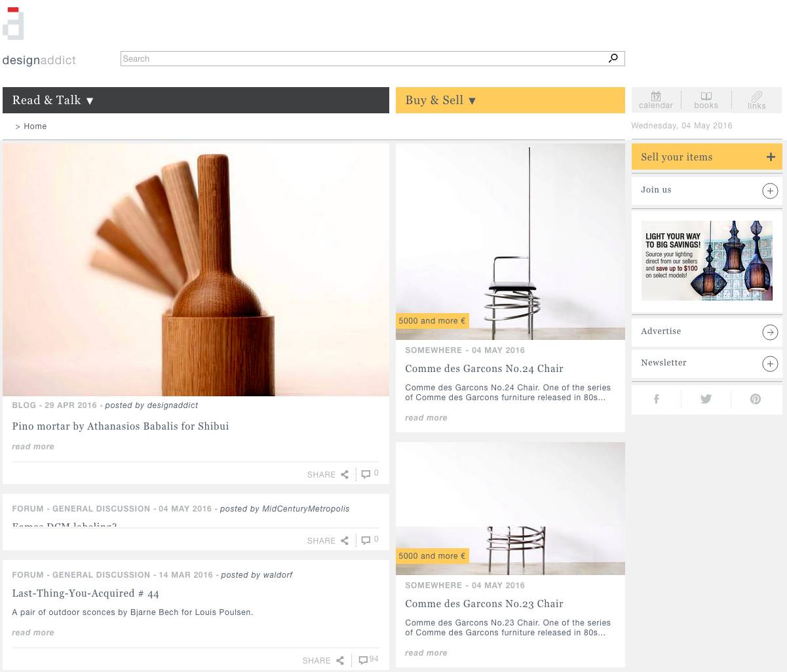Image resolution: width=787 pixels, height=672 pixels.
Task: Expand the Join us section
Action: [770, 191]
